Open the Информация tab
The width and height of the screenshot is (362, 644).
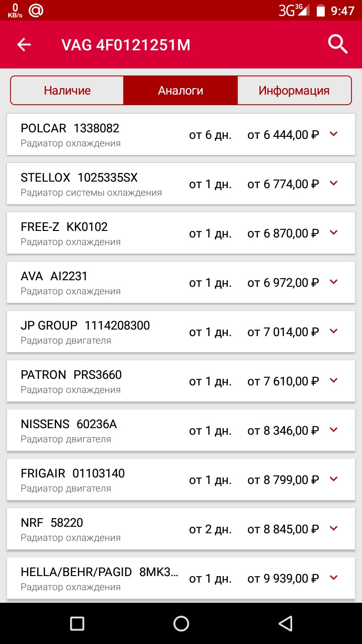pyautogui.click(x=294, y=91)
